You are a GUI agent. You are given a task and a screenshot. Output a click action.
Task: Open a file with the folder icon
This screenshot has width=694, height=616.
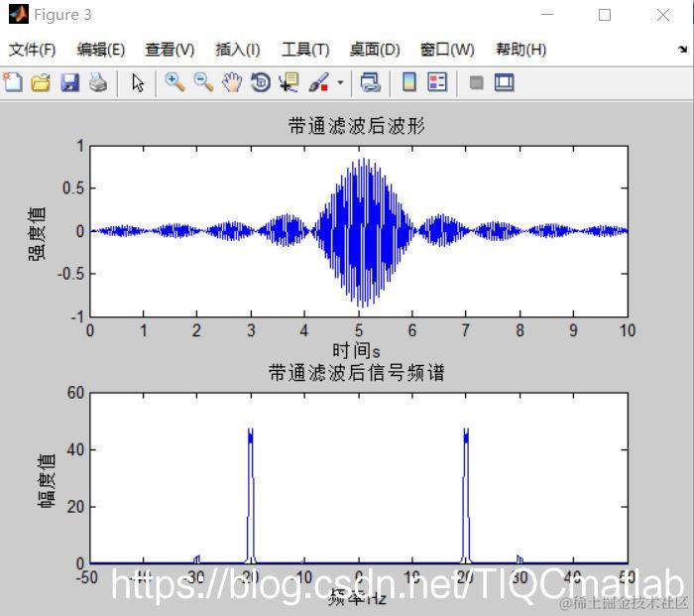pos(41,82)
